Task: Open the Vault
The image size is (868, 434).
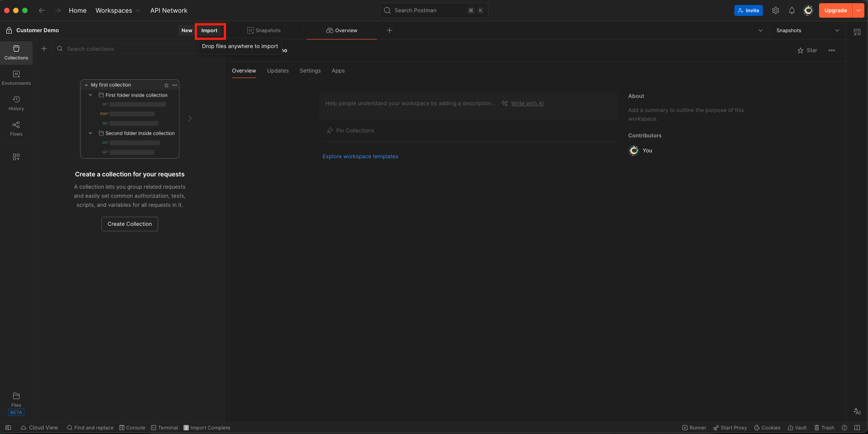Action: [x=797, y=428]
